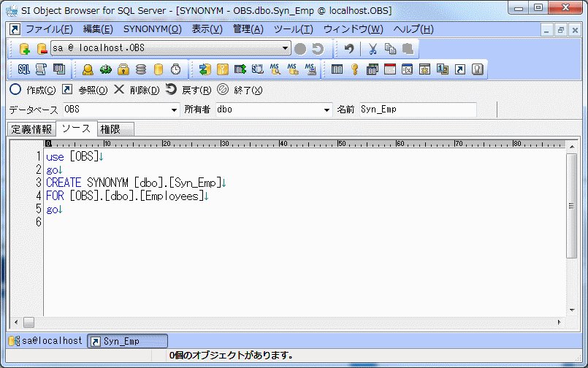
Task: Expand the データベース OBS dropdown
Action: pyautogui.click(x=174, y=110)
